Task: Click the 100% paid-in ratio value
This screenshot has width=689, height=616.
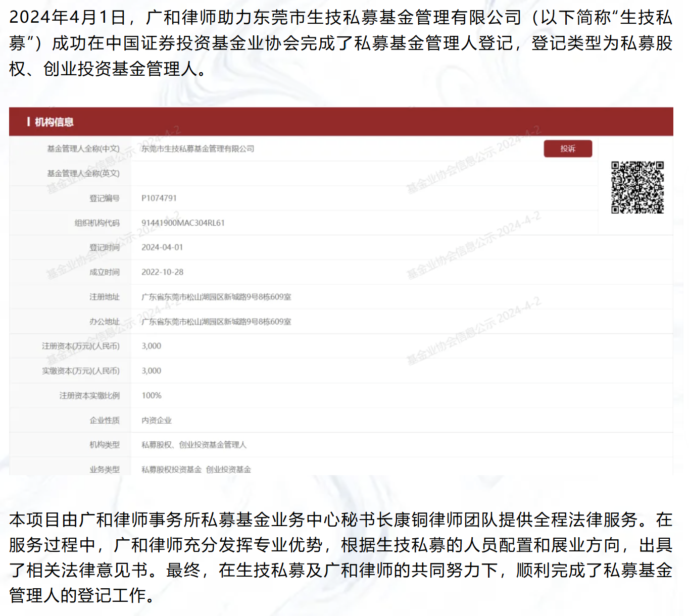Action: [152, 395]
